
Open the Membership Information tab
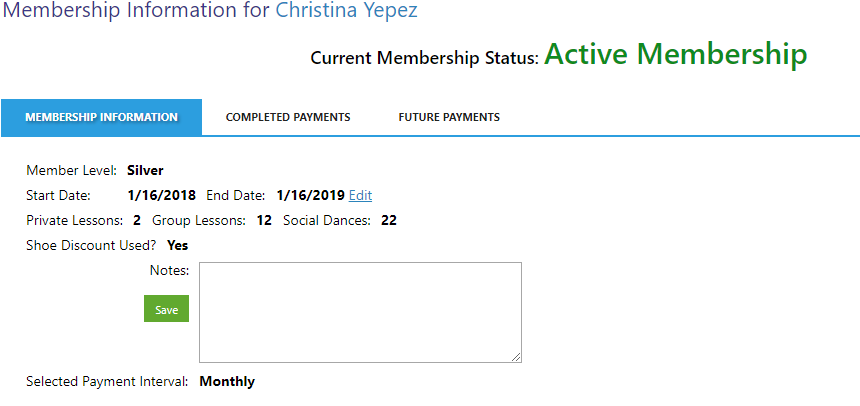click(101, 117)
